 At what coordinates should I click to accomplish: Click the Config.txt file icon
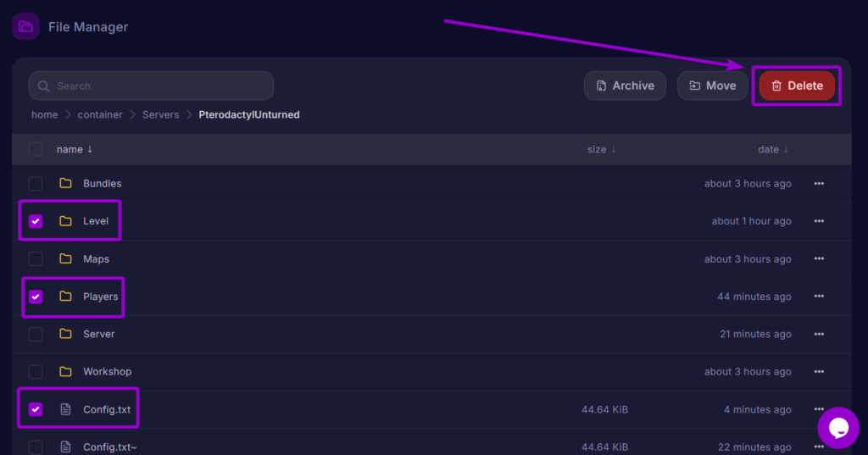(66, 409)
